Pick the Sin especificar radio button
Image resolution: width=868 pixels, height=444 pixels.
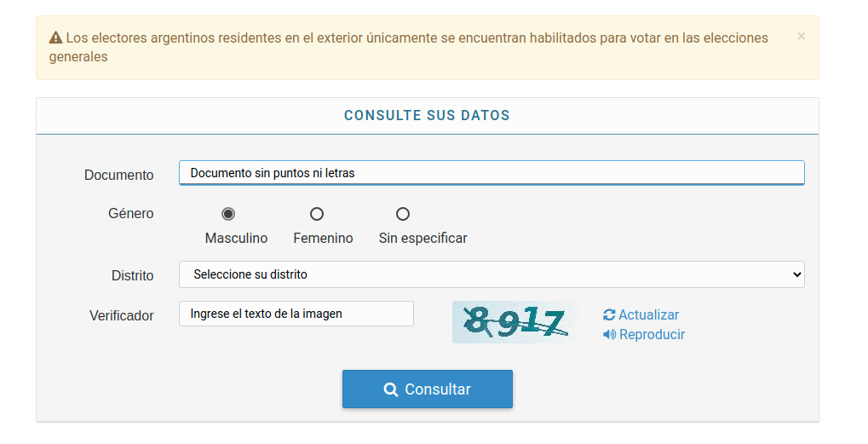click(403, 214)
